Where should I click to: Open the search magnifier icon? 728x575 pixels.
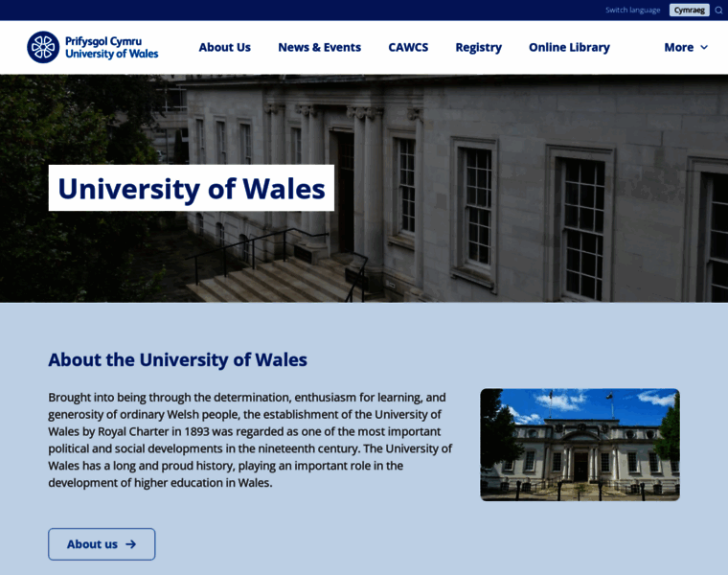718,11
